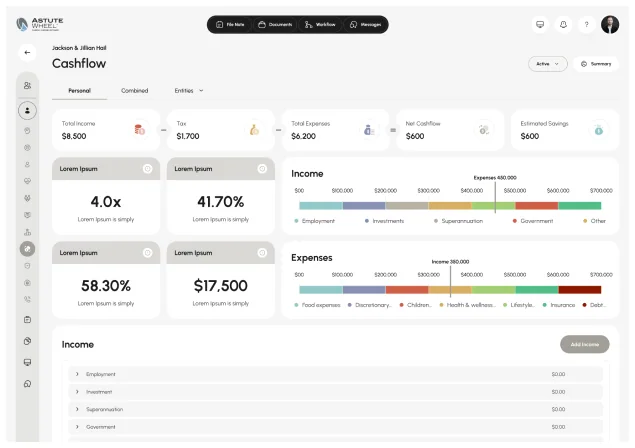Image resolution: width=635 pixels, height=448 pixels.
Task: Click the Summary button
Action: 596,64
